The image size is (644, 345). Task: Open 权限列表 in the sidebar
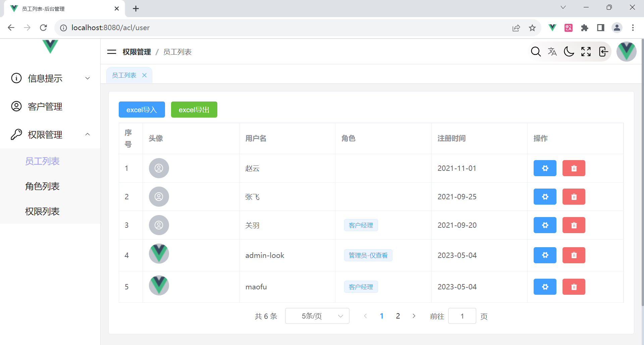point(42,211)
